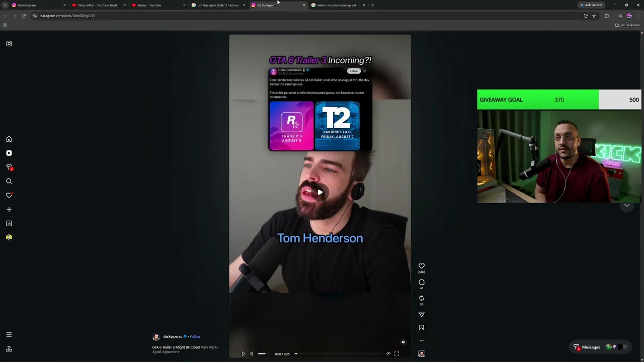Click the address bar URL
Viewport: 644px width, 362px height.
(67, 16)
